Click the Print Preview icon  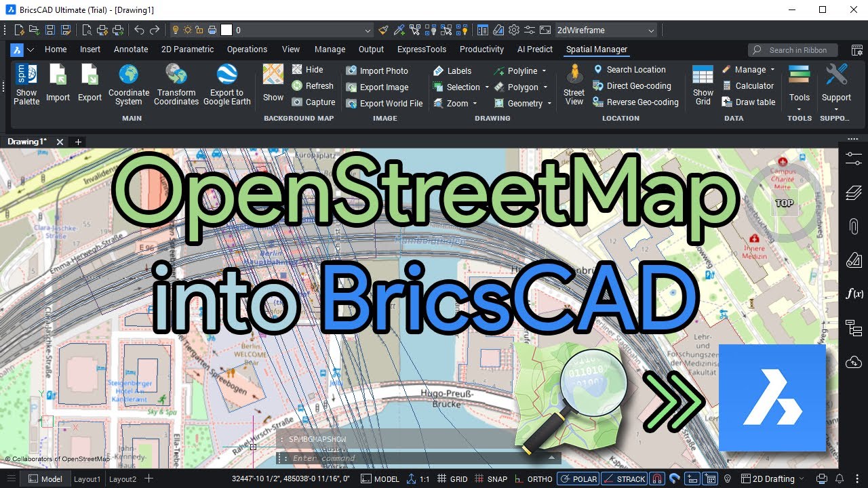pyautogui.click(x=87, y=30)
